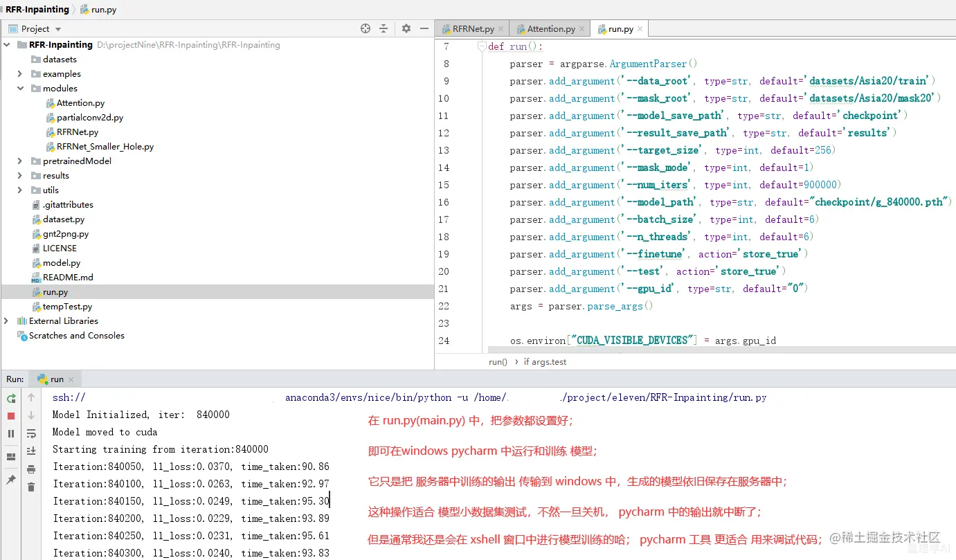Click the 'if args.test' editor breadcrumb
Screen dimensions: 956x560
click(x=545, y=361)
